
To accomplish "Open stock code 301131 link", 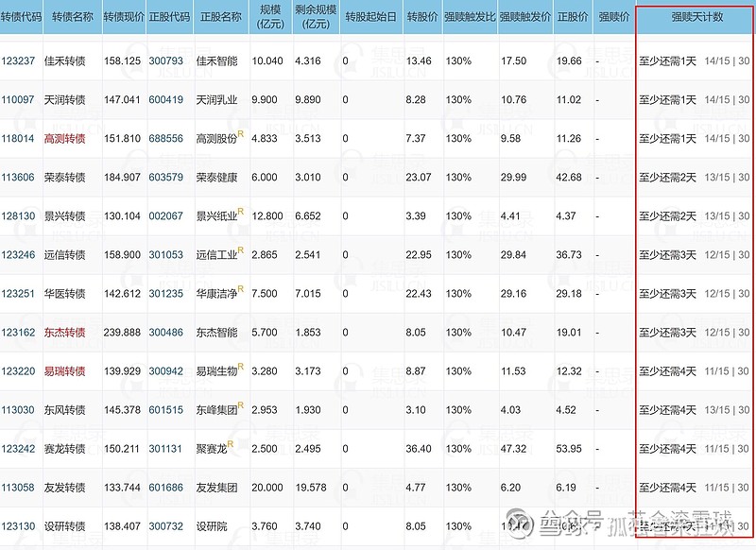I will (166, 449).
